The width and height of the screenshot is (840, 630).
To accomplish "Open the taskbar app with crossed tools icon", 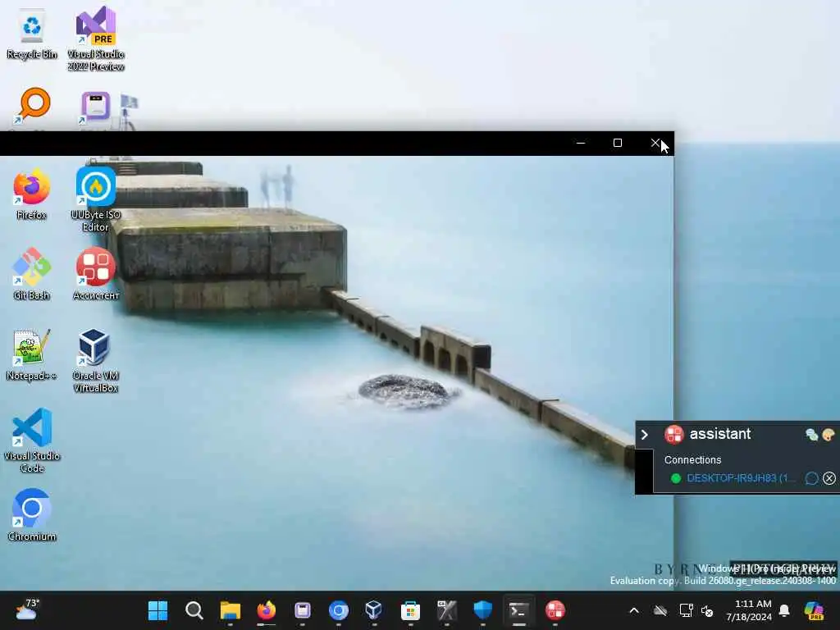I will click(x=447, y=610).
